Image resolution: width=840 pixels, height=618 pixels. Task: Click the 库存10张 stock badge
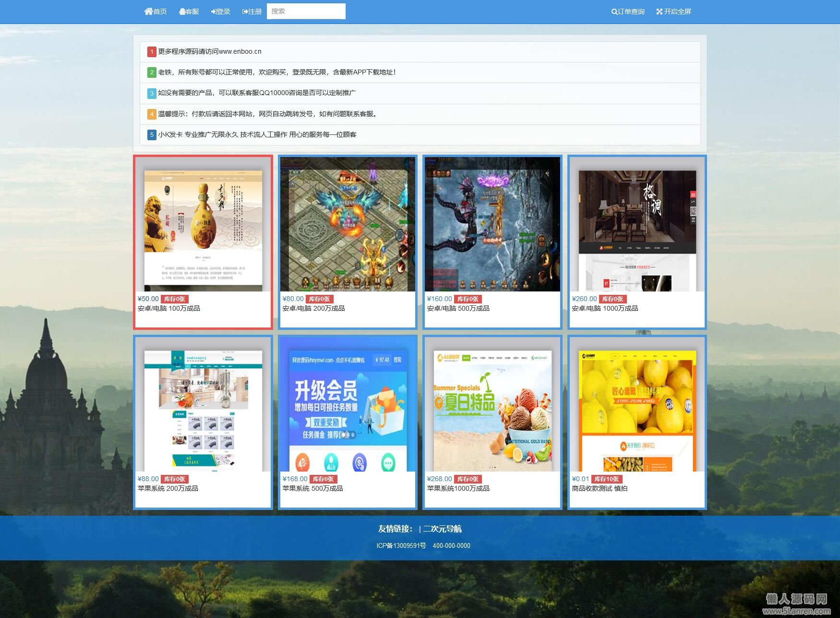click(x=607, y=479)
